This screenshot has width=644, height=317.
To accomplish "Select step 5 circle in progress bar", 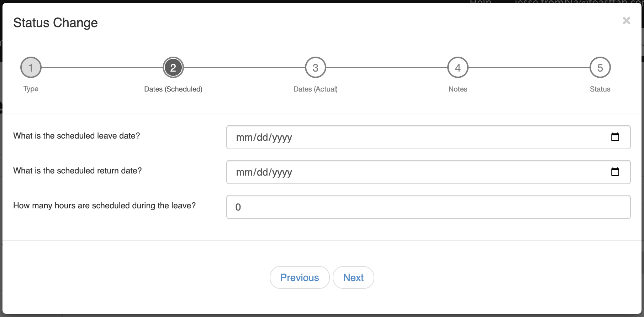I will point(600,67).
